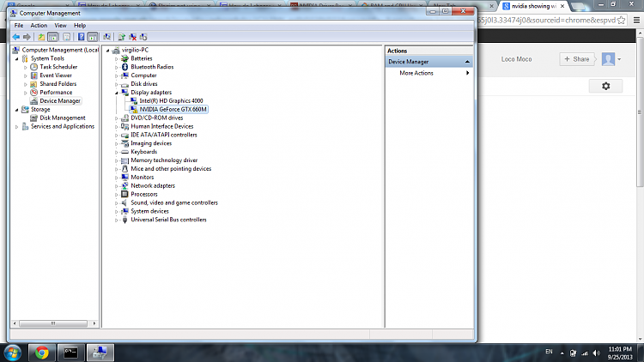Screen dimensions: 644x362
Task: Click the Computer category icon
Action: tap(125, 75)
